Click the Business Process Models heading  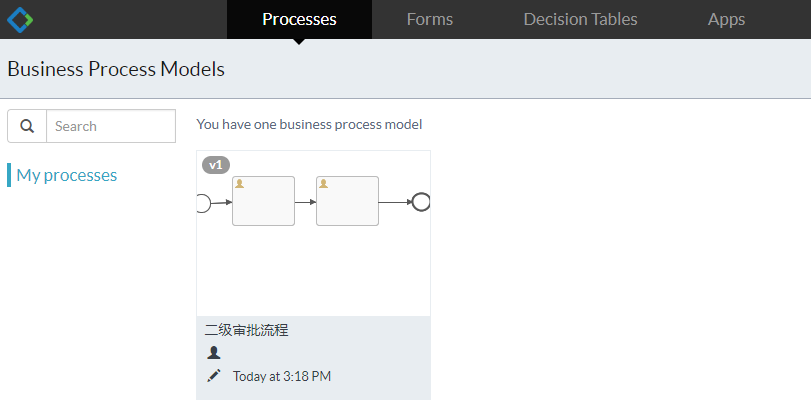[x=116, y=69]
